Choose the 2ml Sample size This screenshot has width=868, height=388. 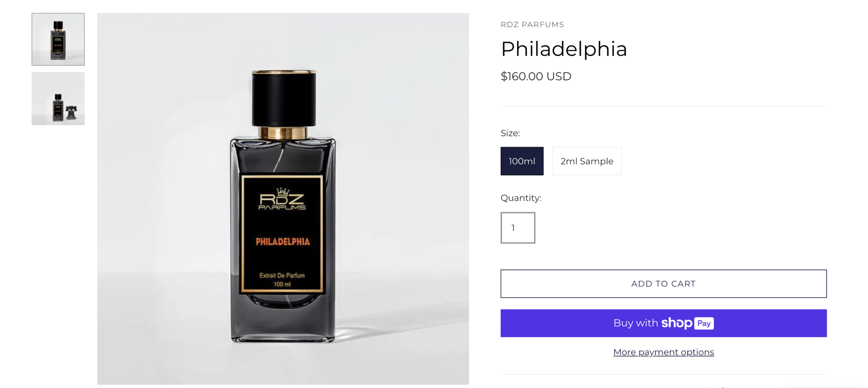(x=587, y=161)
